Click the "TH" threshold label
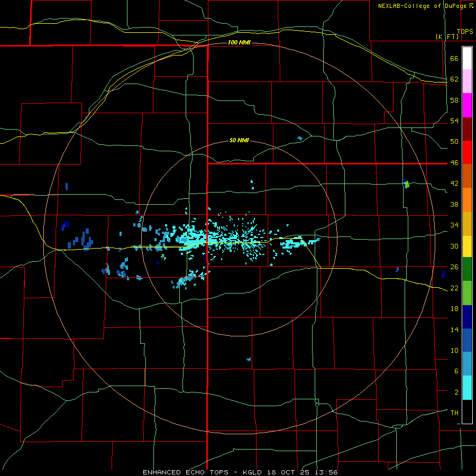This screenshot has width=476, height=476. point(454,413)
